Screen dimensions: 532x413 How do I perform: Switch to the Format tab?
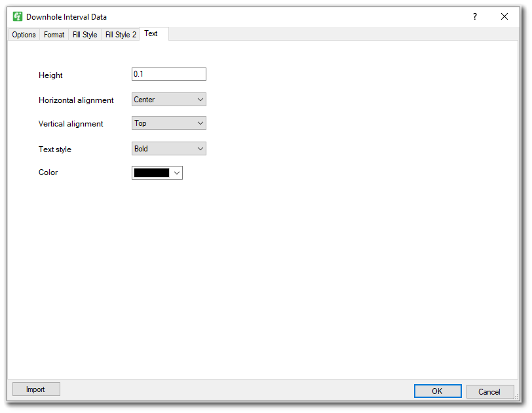(x=54, y=35)
